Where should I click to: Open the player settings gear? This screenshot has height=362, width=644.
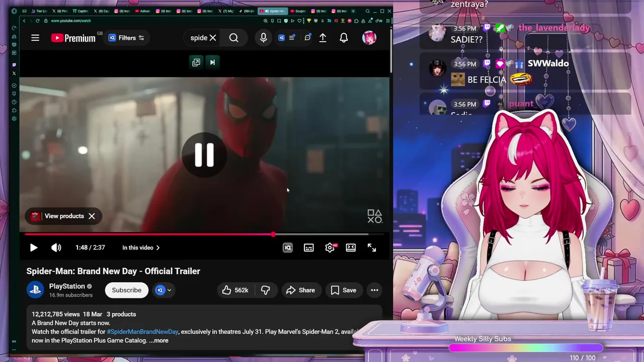tap(330, 247)
